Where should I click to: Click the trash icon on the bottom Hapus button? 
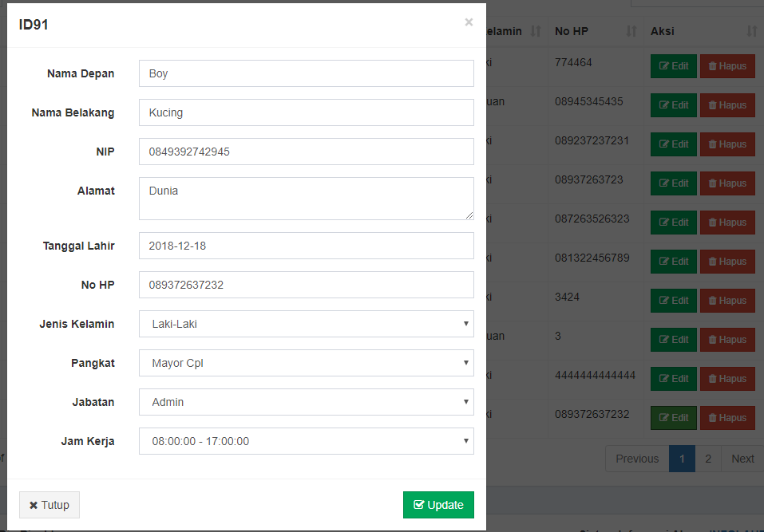tap(714, 417)
